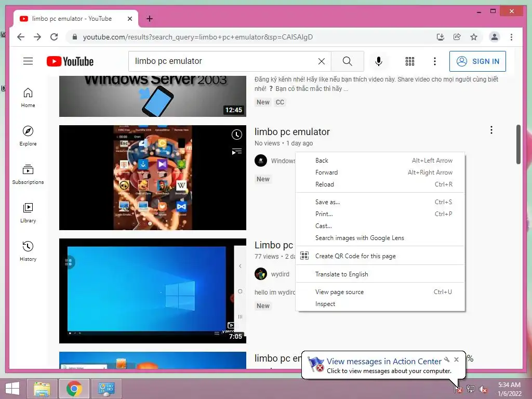Screen dimensions: 532x399
Task: Click the share page icon in address bar
Action: (457, 37)
